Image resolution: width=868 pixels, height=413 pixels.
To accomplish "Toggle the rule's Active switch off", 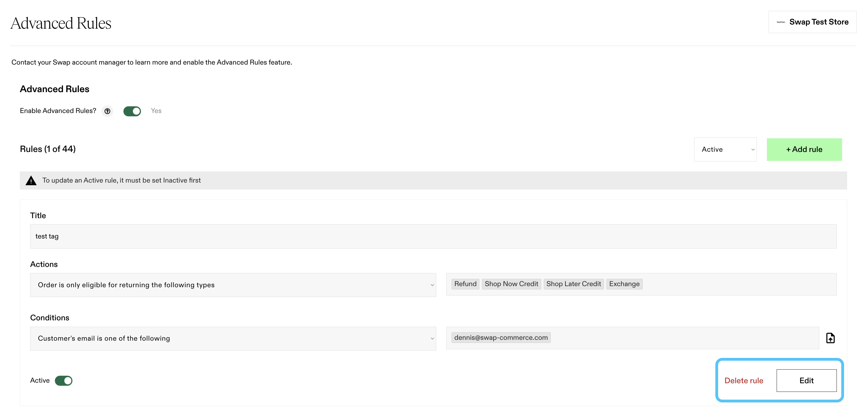I will click(64, 380).
